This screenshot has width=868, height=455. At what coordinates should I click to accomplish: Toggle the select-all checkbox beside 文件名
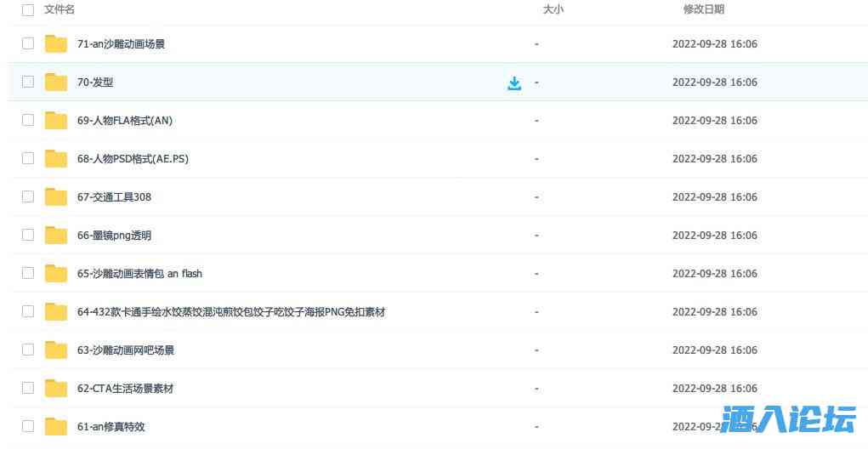pyautogui.click(x=28, y=10)
